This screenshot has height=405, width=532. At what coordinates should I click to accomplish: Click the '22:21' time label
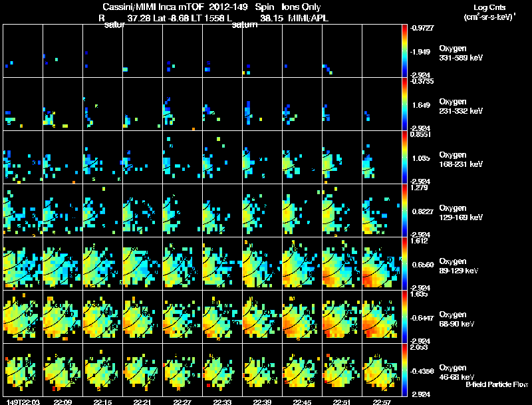point(142,402)
